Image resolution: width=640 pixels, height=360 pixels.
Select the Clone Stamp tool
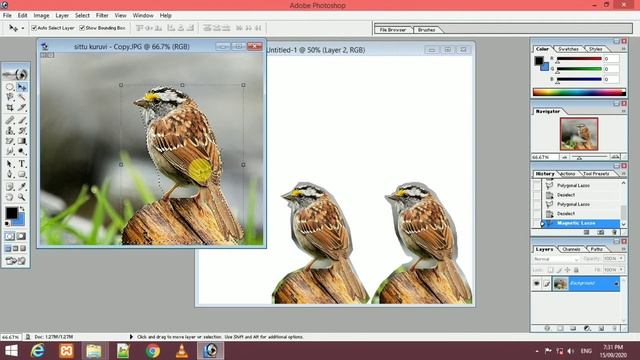(10, 131)
